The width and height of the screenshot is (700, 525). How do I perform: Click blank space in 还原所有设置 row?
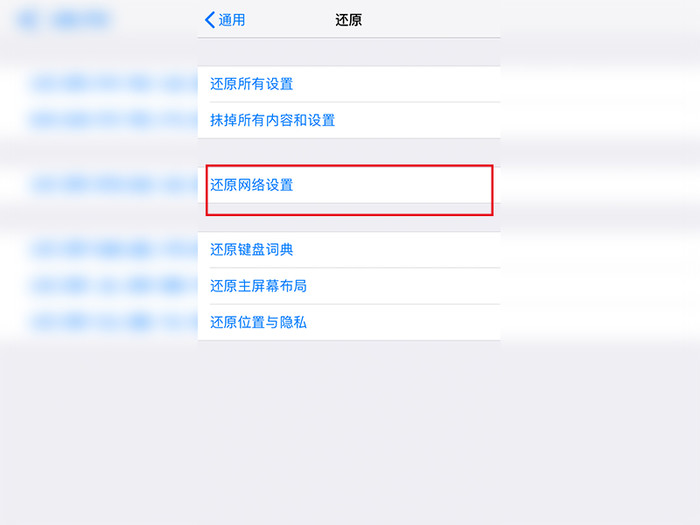pyautogui.click(x=396, y=84)
